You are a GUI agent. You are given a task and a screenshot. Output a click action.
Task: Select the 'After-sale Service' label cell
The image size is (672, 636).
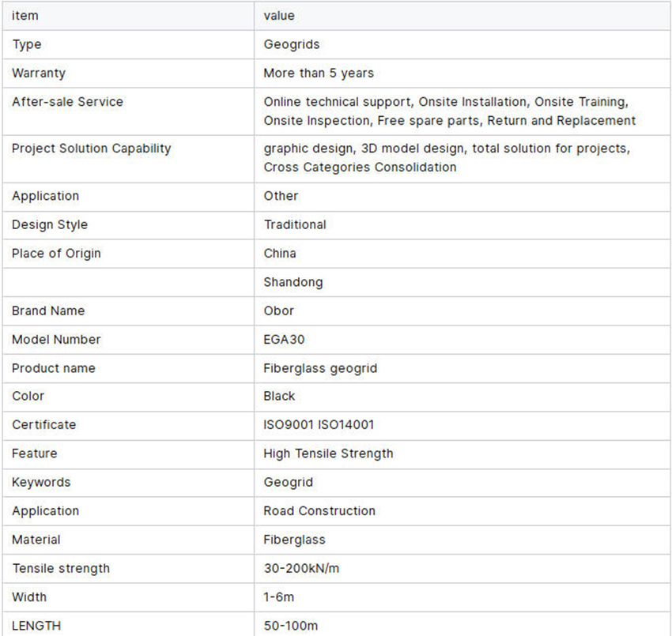click(67, 102)
